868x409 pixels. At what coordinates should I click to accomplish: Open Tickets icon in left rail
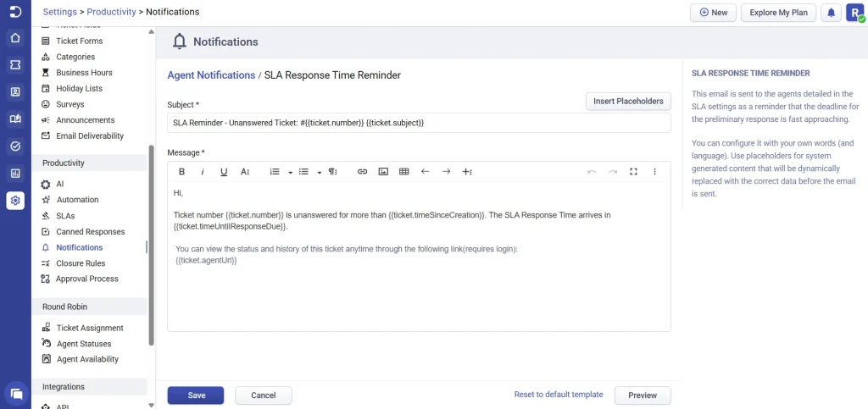[x=15, y=65]
